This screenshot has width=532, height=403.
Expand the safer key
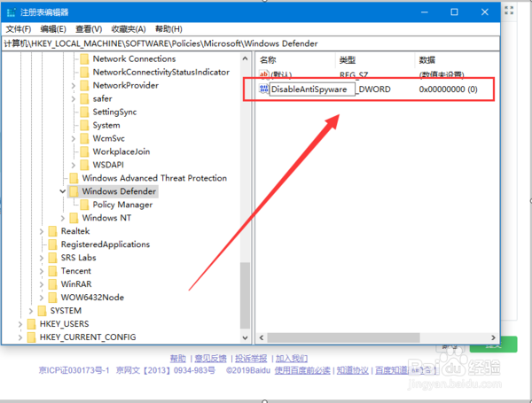[x=74, y=99]
